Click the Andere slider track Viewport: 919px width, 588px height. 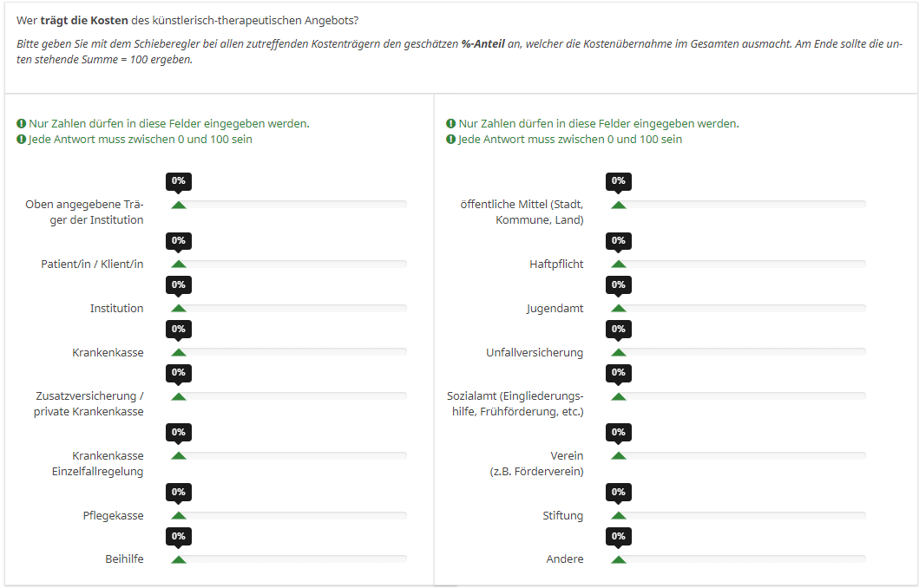[739, 559]
